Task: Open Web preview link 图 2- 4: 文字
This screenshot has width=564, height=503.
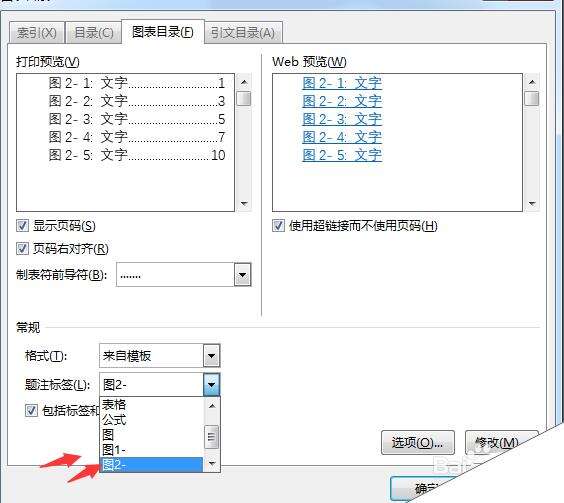Action: (342, 137)
